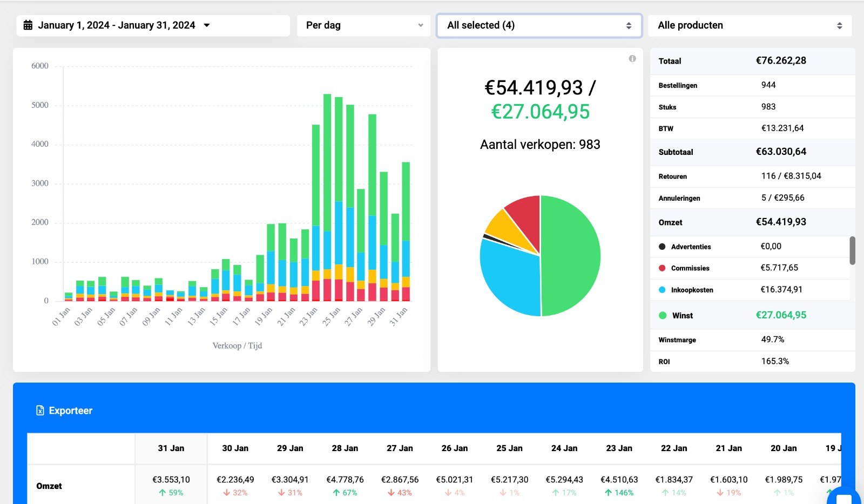The image size is (864, 504).
Task: Click the ROI value 165.3%
Action: 775,361
